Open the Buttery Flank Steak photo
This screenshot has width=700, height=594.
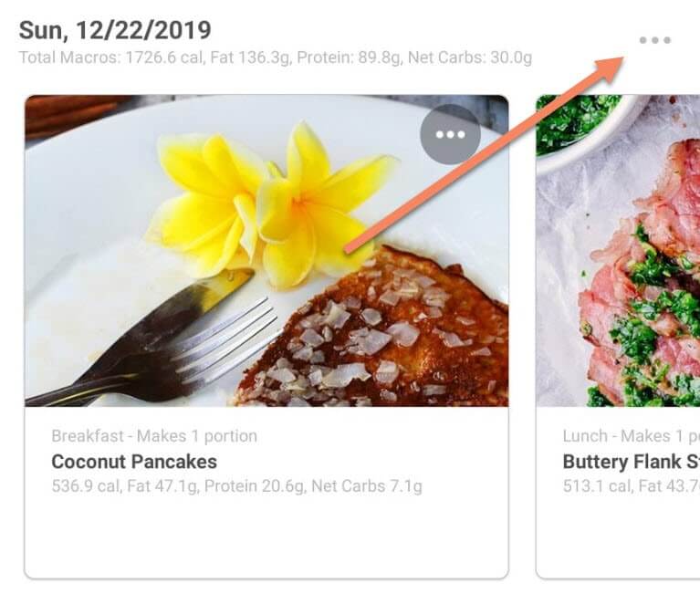(x=618, y=250)
